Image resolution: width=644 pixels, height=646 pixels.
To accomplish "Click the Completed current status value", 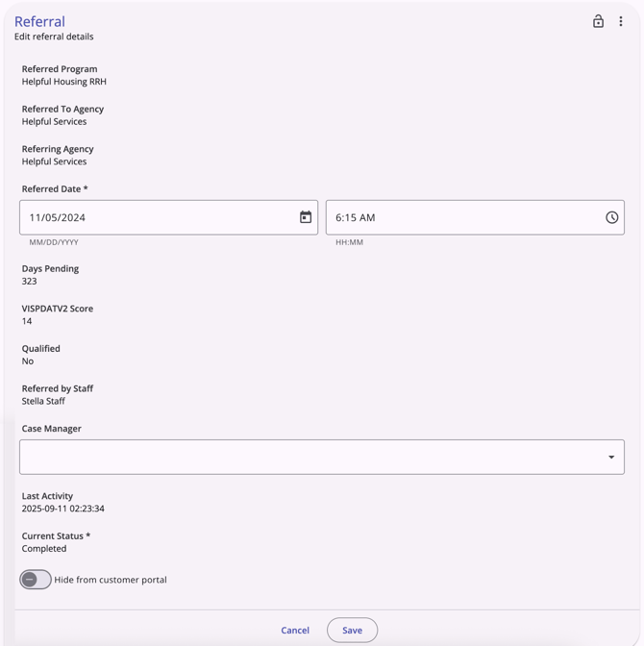I will pyautogui.click(x=44, y=549).
